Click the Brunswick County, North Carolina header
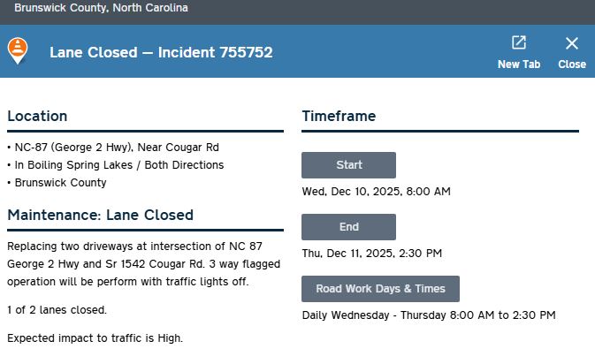 pos(101,8)
